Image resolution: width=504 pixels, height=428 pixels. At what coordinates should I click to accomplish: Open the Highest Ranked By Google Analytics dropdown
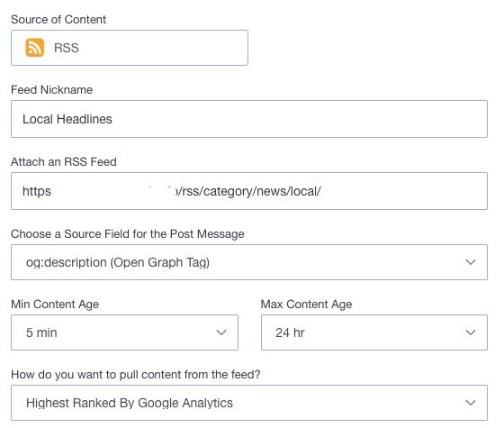click(x=249, y=403)
